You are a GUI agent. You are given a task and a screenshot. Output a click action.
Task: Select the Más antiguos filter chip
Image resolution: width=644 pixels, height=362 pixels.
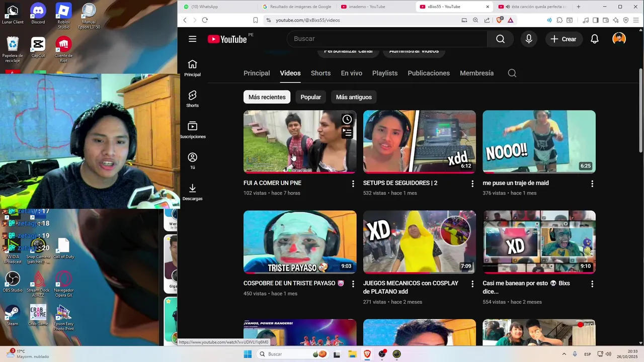point(354,97)
